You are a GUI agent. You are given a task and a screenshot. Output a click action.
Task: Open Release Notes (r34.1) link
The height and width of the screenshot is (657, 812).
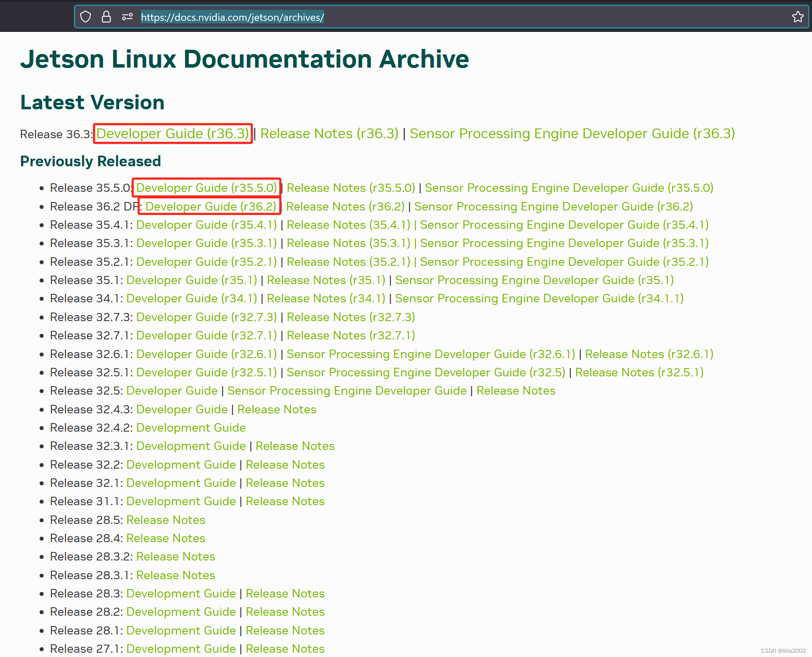[326, 299]
